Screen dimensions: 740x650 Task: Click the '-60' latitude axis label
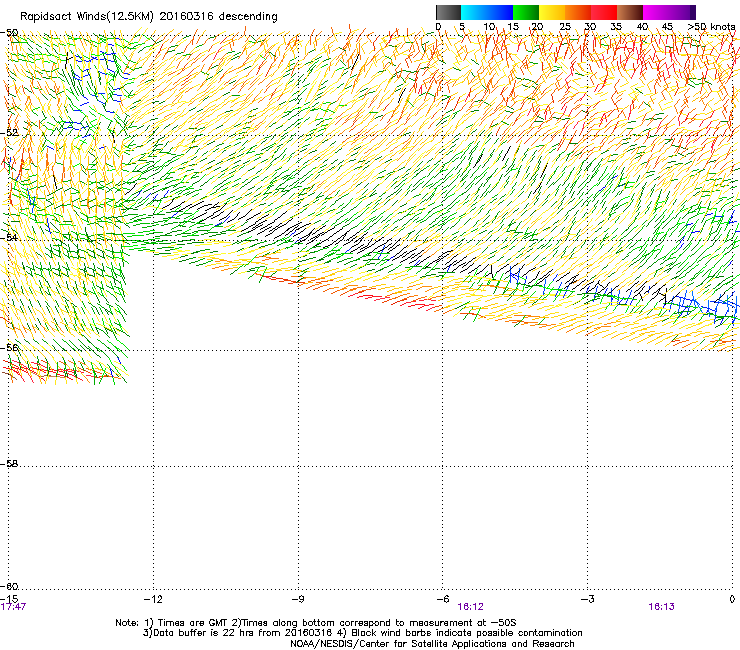tap(10, 586)
